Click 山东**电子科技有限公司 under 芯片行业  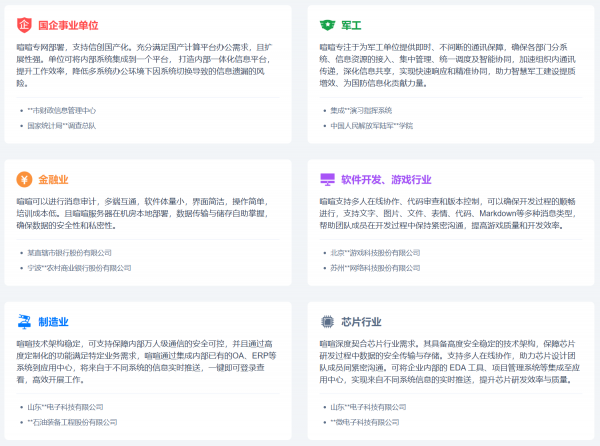pyautogui.click(x=368, y=407)
